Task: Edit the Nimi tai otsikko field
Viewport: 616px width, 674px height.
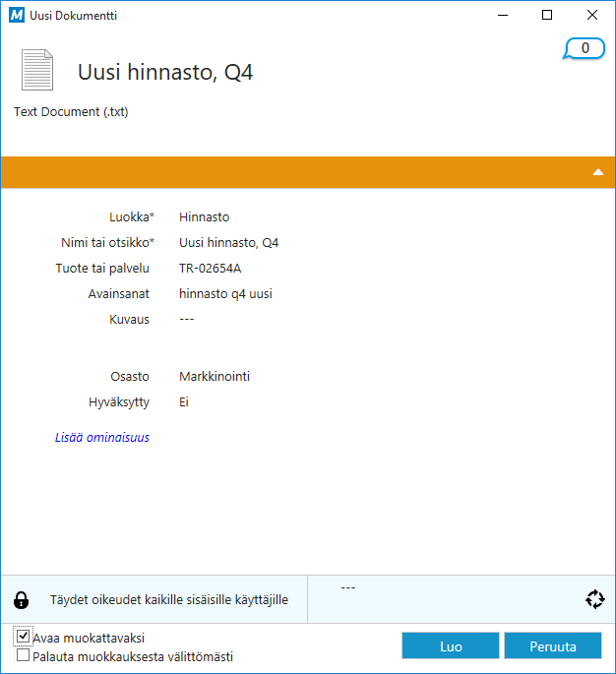Action: [x=228, y=242]
